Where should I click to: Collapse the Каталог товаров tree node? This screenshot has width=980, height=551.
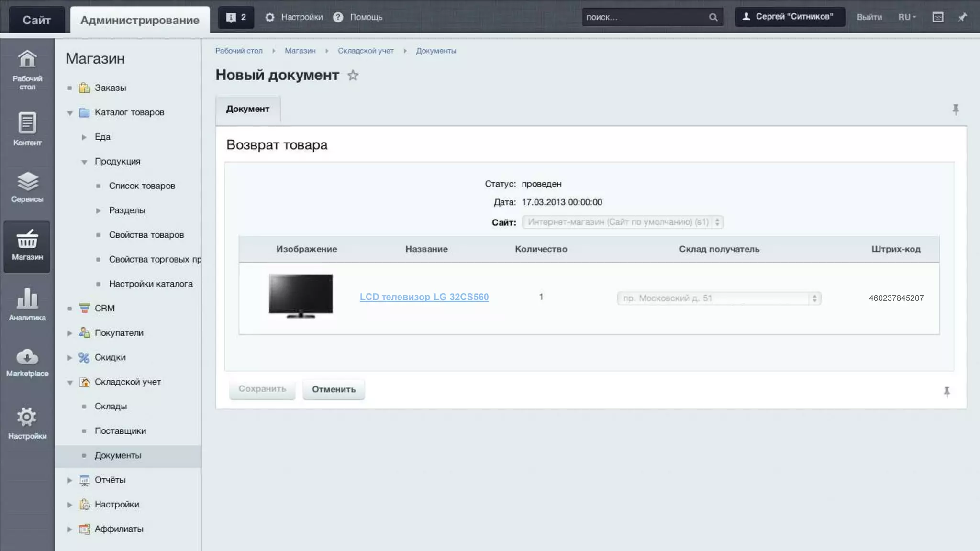click(70, 113)
